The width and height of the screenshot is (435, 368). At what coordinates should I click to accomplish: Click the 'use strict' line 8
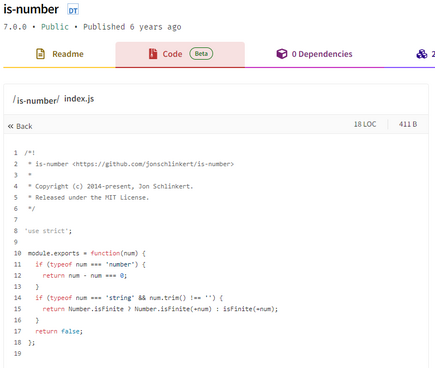click(x=48, y=231)
